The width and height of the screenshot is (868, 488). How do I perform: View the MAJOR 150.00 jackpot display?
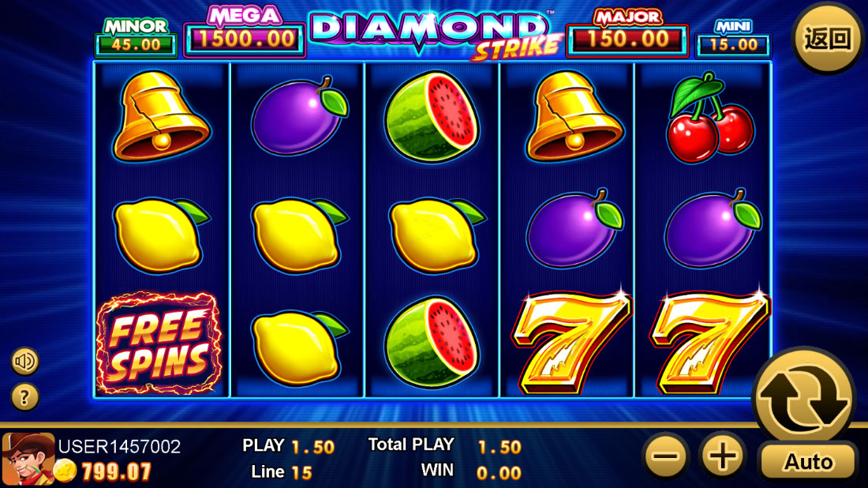pyautogui.click(x=627, y=33)
